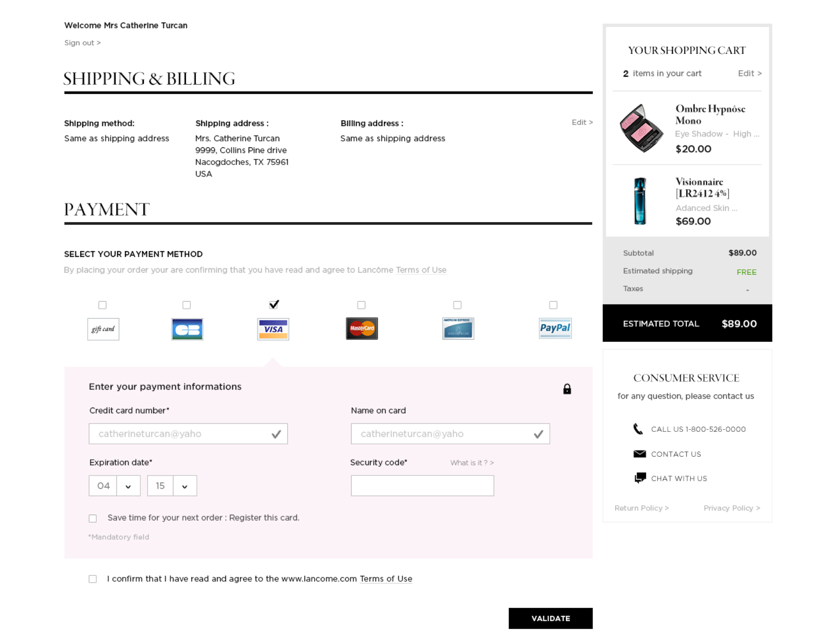Open the expiration month dropdown
The height and width of the screenshot is (642, 840).
point(128,486)
